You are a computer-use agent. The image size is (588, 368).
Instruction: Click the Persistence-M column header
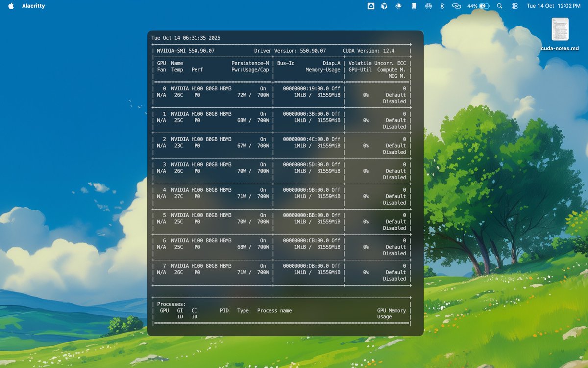250,63
